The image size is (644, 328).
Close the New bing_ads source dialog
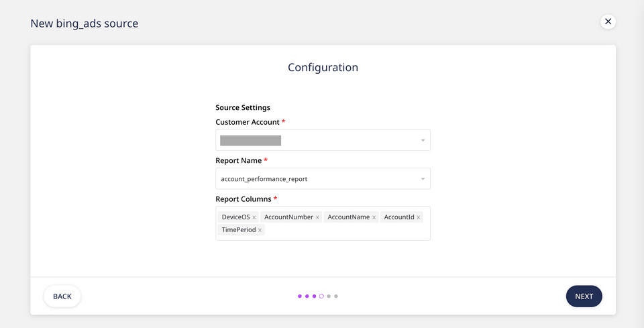click(x=608, y=21)
